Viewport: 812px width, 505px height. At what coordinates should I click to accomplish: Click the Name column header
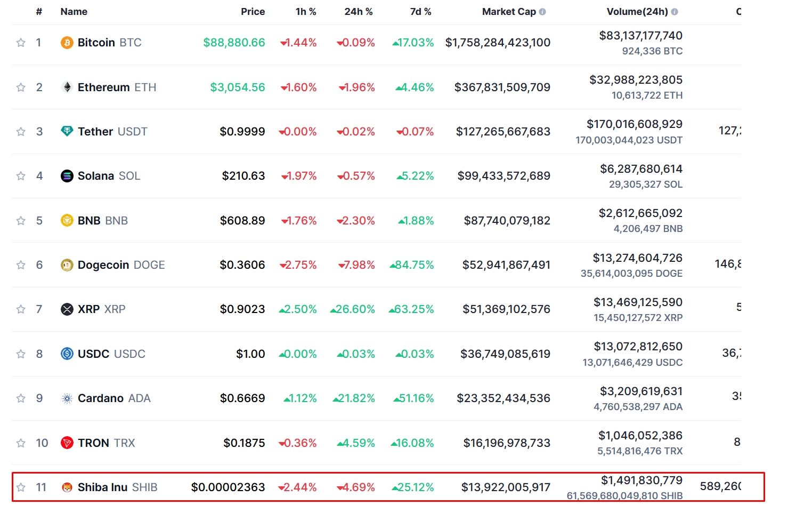(x=74, y=11)
